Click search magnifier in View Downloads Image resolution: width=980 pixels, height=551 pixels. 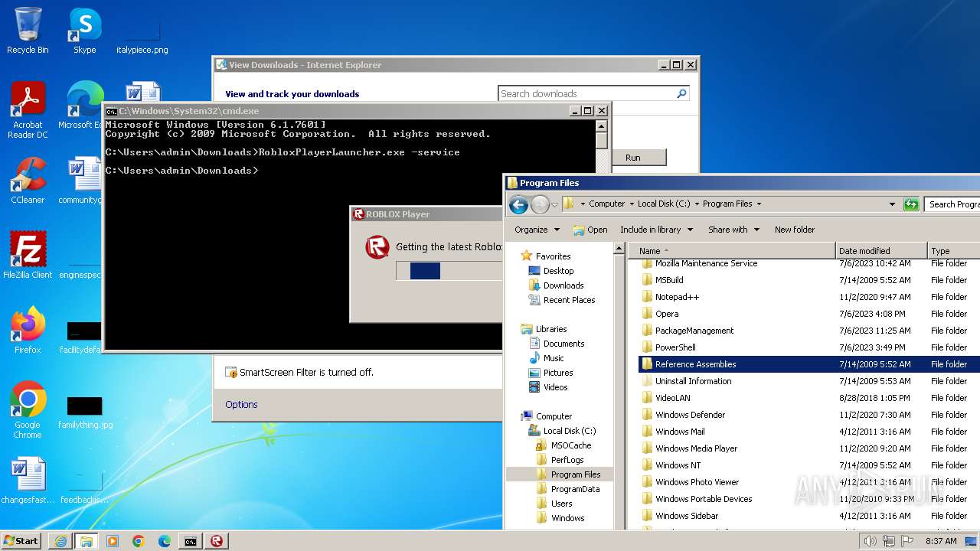pos(681,93)
